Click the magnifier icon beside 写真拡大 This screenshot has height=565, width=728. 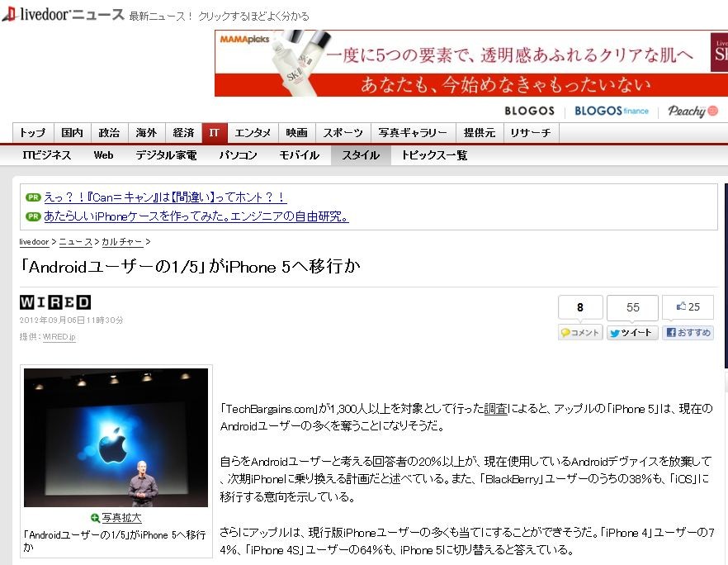tap(95, 518)
